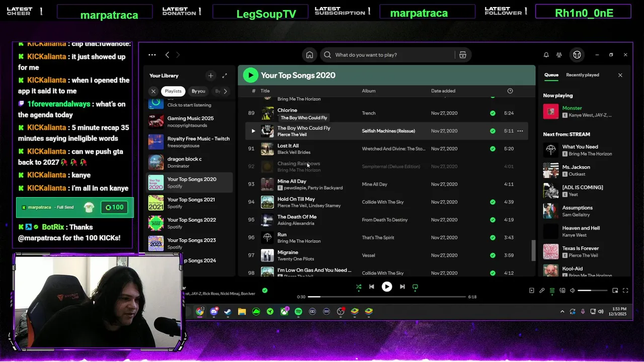Open Friend Activity icon
The width and height of the screenshot is (644, 362).
coord(559,55)
